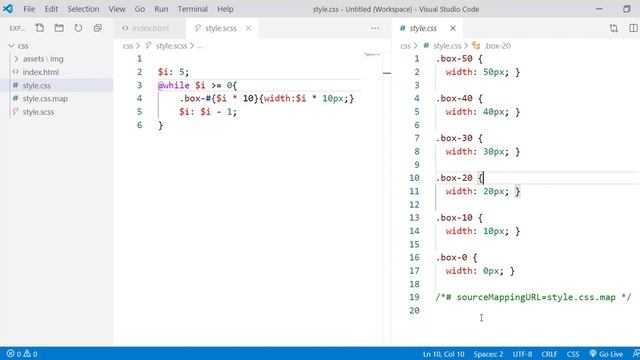The width and height of the screenshot is (640, 360).
Task: Change file encoding UTF-8
Action: [522, 354]
